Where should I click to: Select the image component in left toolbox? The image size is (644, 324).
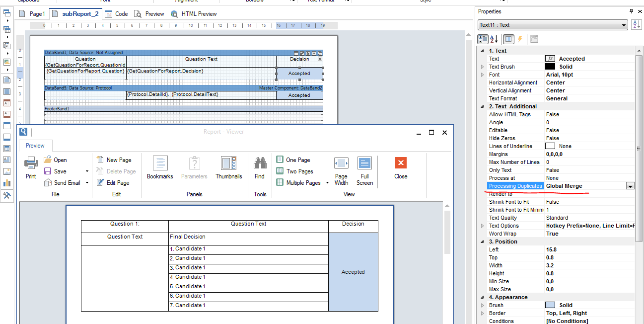(x=7, y=171)
